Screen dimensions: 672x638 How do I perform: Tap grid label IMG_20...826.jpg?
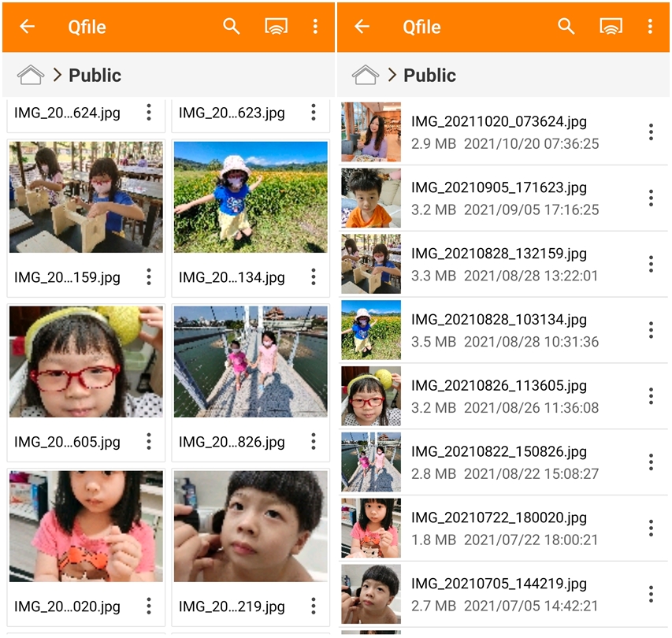(232, 442)
